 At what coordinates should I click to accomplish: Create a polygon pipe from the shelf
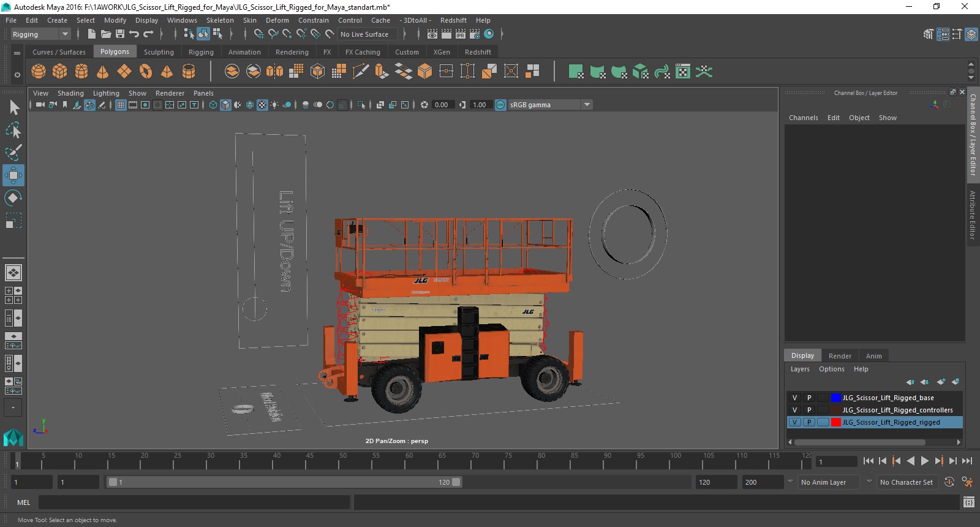tap(189, 72)
